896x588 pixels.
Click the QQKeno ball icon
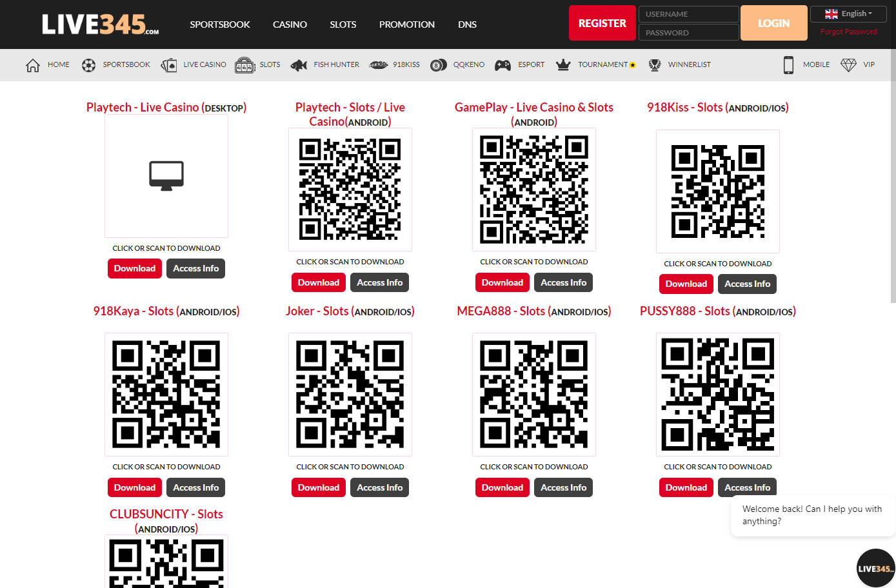coord(439,65)
